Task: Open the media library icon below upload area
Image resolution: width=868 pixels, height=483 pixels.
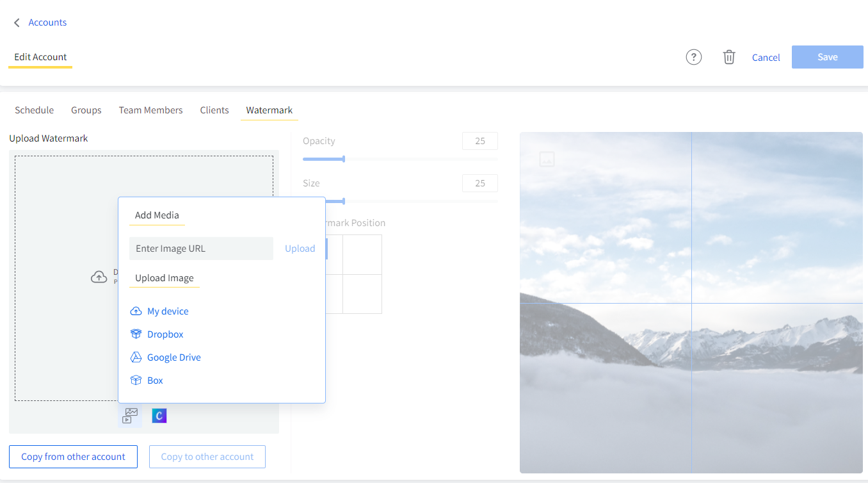Action: (x=130, y=416)
